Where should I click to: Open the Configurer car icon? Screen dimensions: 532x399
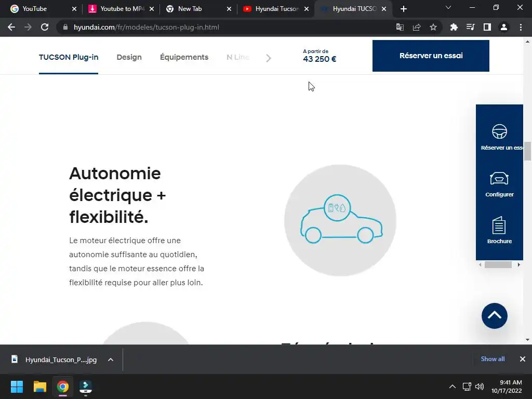coord(499,179)
